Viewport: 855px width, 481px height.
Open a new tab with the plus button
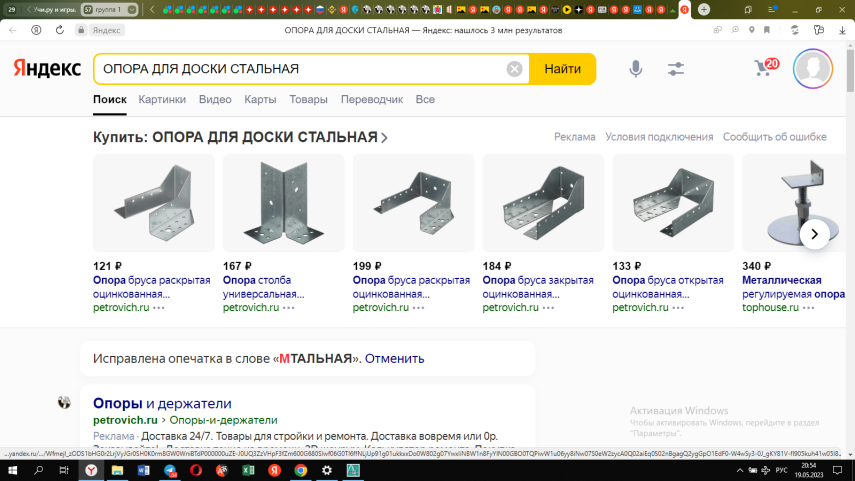[x=704, y=9]
